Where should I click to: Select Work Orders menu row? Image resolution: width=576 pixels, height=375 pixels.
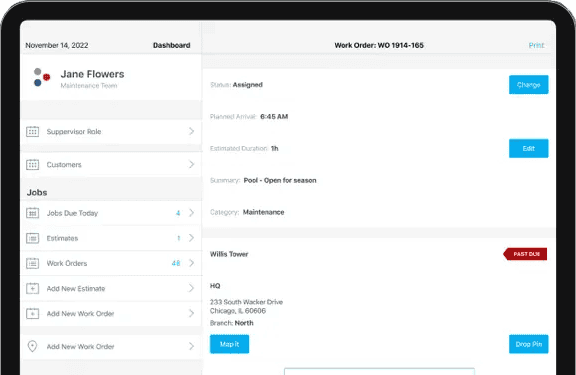click(x=111, y=263)
